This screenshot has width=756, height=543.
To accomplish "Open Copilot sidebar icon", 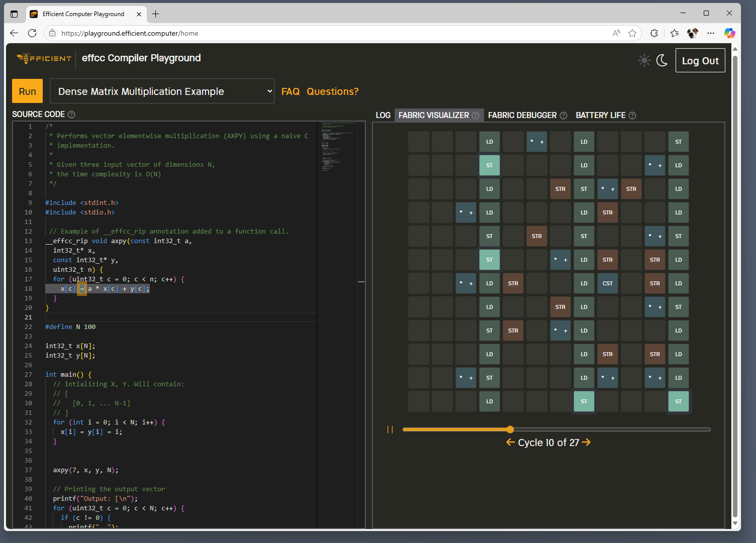I will click(x=729, y=33).
